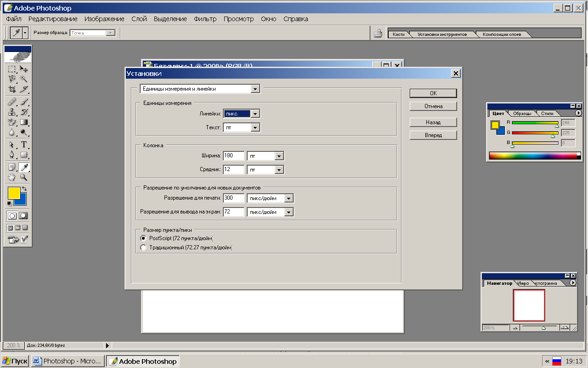
Task: Open the File Browser icon in options bar
Action: pyautogui.click(x=378, y=33)
